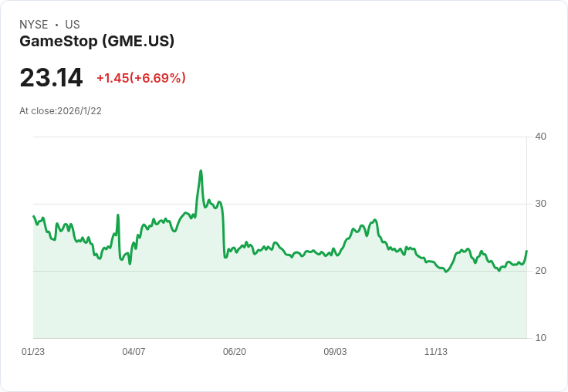Image resolution: width=568 pixels, height=392 pixels.
Task: Click the 10 y-axis label
Action: coord(540,338)
